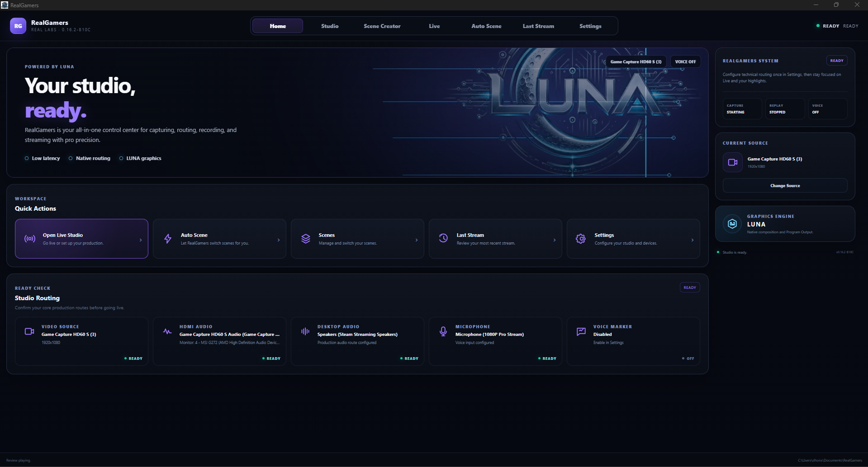Open the Auto Scene tab
This screenshot has width=868, height=467.
(x=486, y=26)
